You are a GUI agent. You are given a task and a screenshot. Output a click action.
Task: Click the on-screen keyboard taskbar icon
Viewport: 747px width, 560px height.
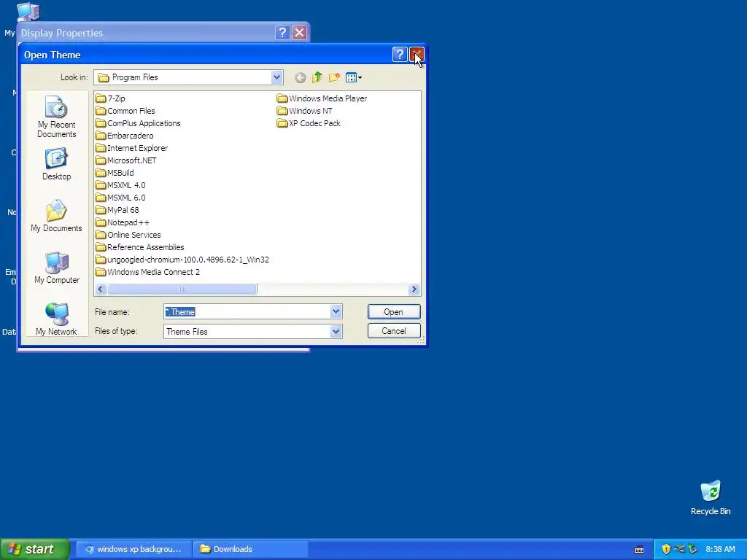pos(639,550)
